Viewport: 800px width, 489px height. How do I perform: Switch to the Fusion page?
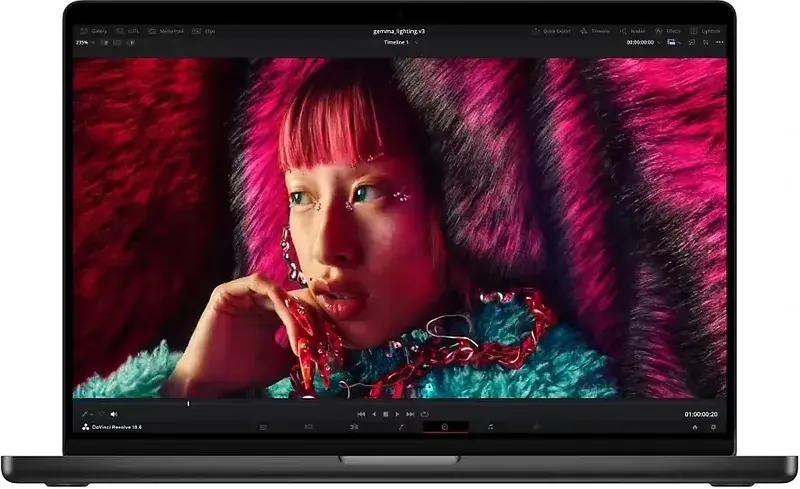tap(401, 427)
